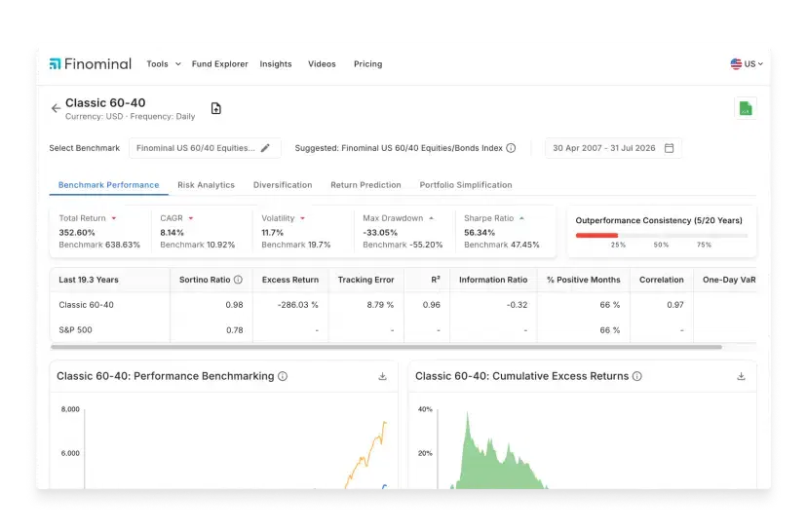Click the 8.79 % tracking error value
Screen dimensions: 807x532
[x=380, y=305]
